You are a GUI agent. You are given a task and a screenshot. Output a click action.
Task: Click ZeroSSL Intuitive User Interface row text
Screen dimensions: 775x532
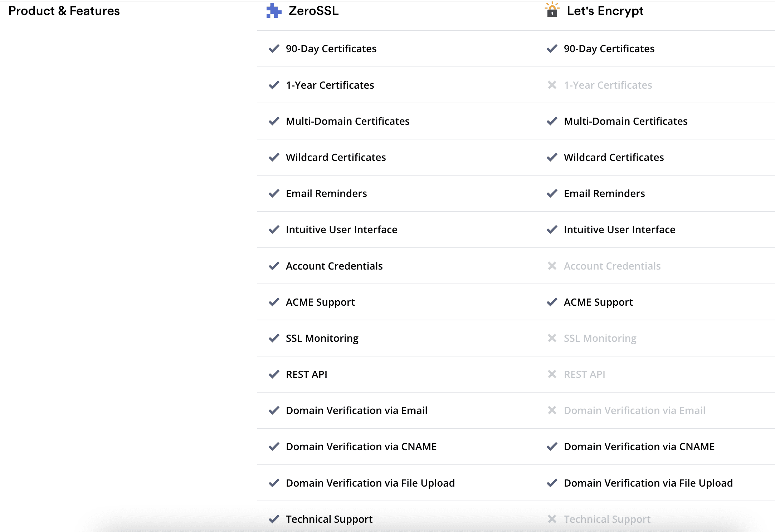click(341, 230)
